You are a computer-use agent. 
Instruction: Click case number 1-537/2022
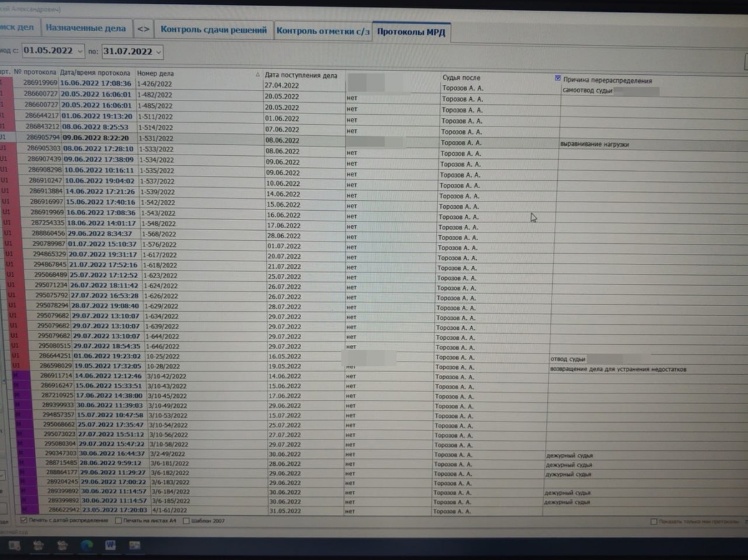point(158,181)
